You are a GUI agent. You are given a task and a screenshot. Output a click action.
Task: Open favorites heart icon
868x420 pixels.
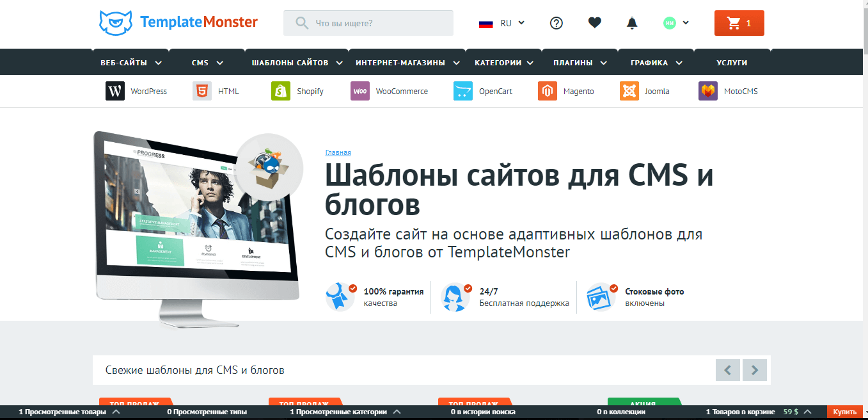pyautogui.click(x=594, y=23)
